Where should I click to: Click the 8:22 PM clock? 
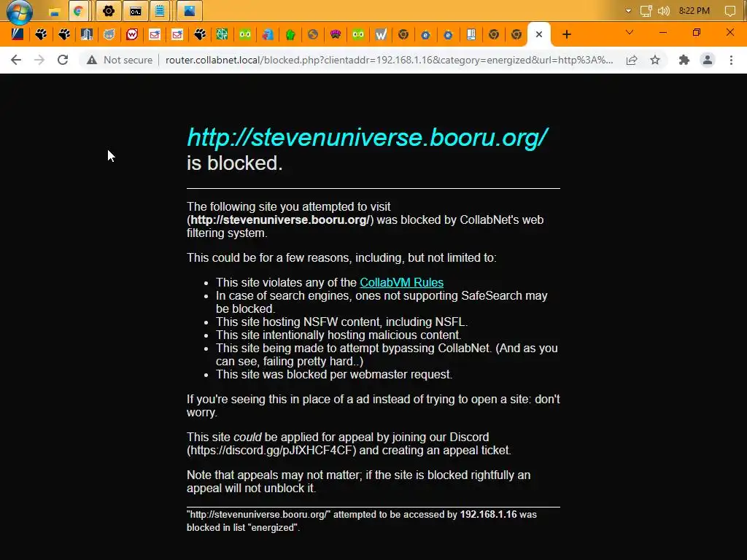[694, 11]
